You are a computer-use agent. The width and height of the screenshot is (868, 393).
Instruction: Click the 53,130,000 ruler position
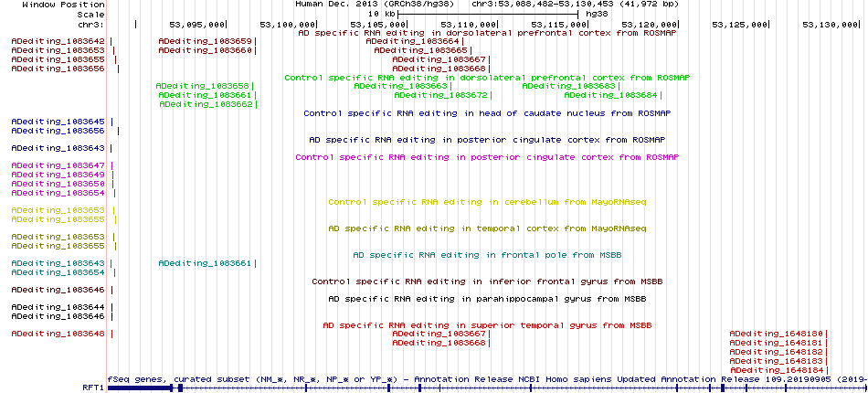(x=830, y=25)
